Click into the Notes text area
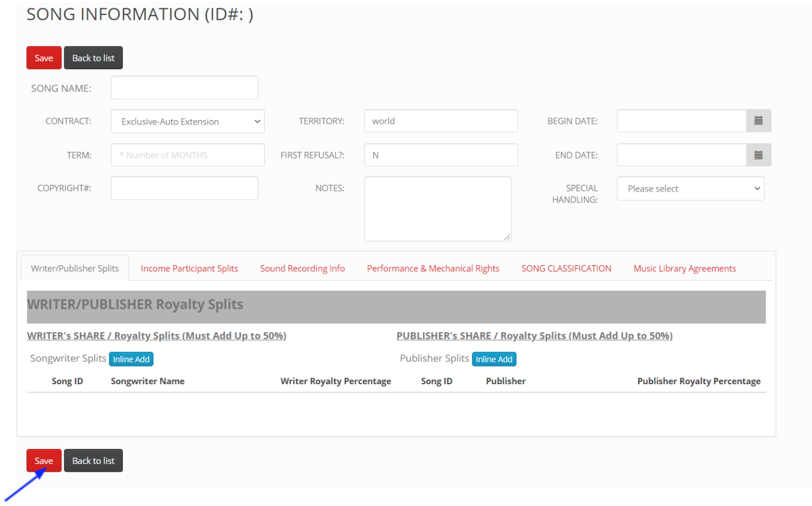The width and height of the screenshot is (812, 506). [438, 209]
